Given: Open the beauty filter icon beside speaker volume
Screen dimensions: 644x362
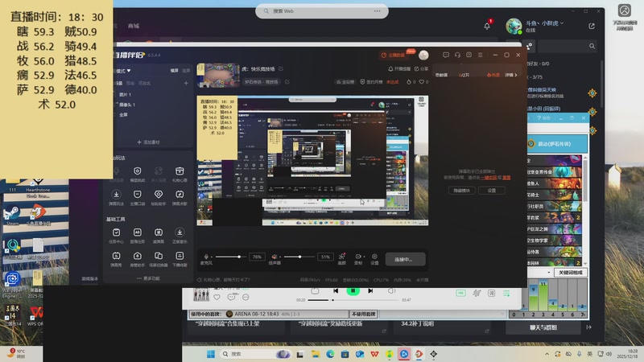Looking at the screenshot, I should tap(341, 258).
